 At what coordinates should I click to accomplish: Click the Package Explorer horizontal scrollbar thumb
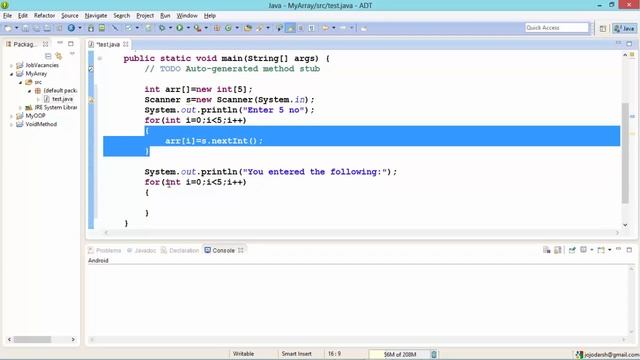pyautogui.click(x=32, y=340)
